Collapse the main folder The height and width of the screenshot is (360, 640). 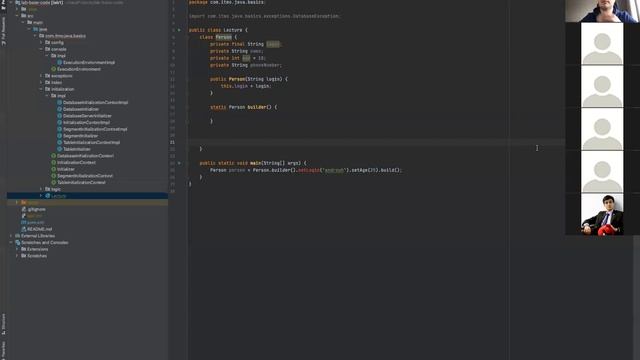[23, 22]
